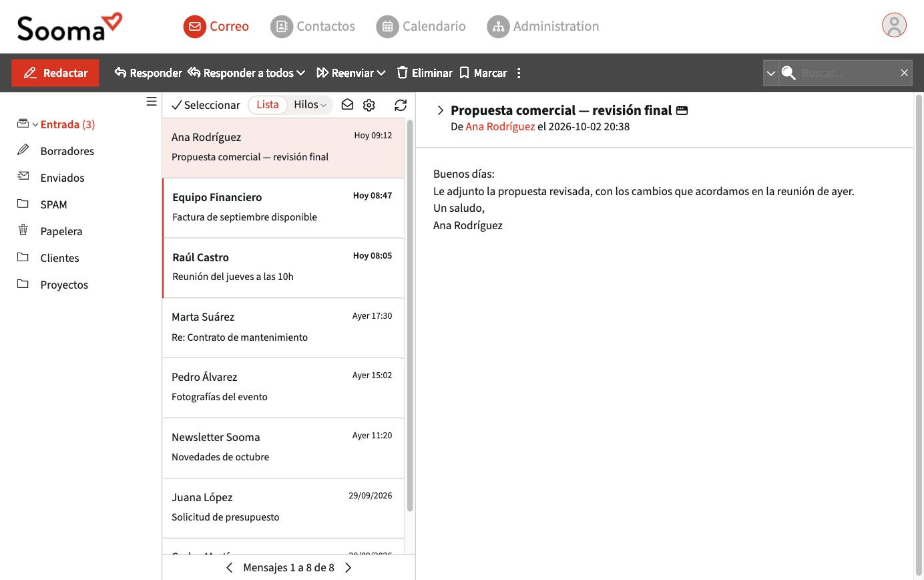Open the SPAM folder
The height and width of the screenshot is (580, 924).
pyautogui.click(x=54, y=204)
